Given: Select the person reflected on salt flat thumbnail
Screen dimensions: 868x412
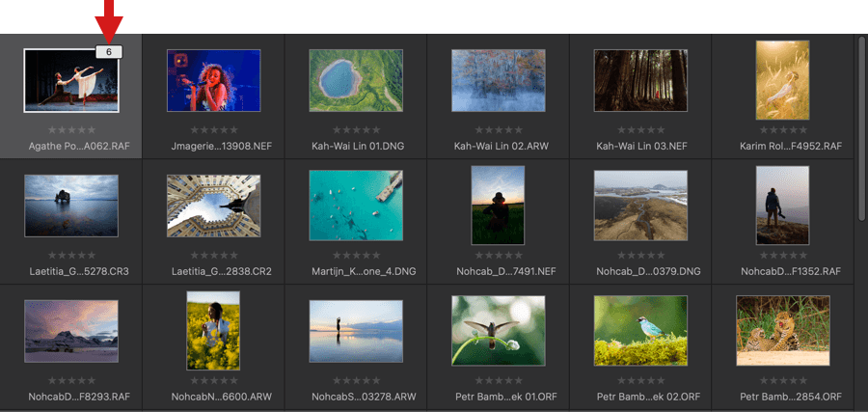Looking at the screenshot, I should (356, 331).
